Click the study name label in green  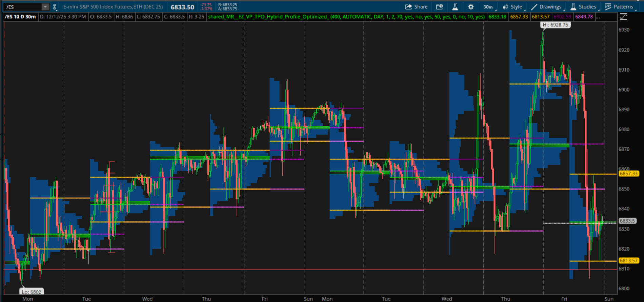point(346,17)
